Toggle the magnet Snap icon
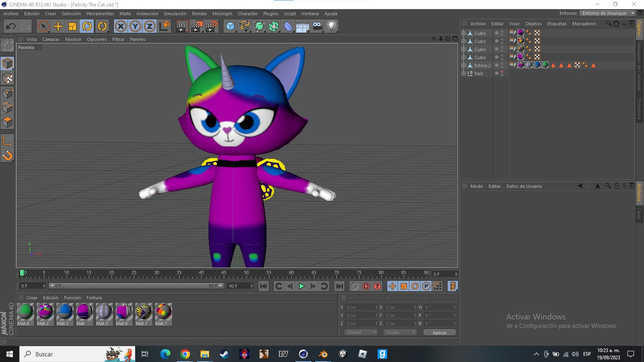644x362 pixels. 7,156
